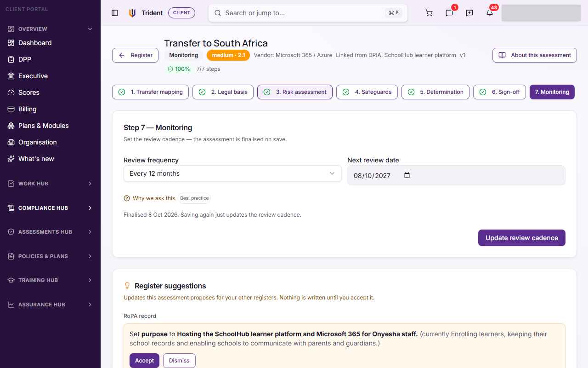Go to step 6. Sign-off

click(499, 92)
